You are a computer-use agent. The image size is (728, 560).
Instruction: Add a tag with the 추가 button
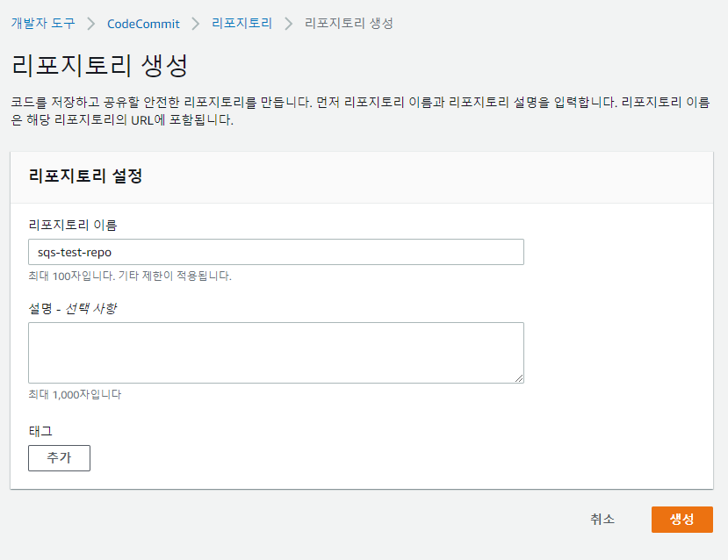(x=59, y=458)
